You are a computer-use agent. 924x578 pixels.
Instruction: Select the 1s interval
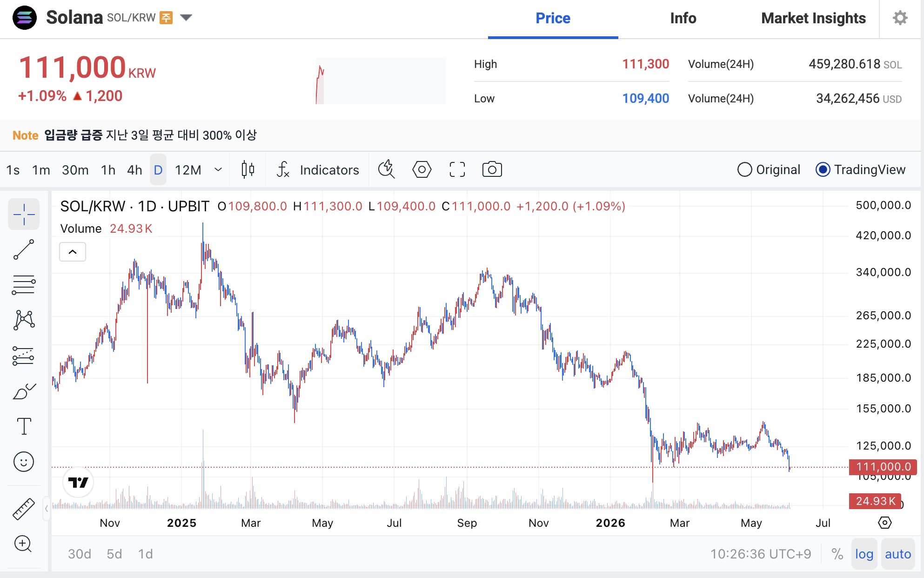point(13,170)
